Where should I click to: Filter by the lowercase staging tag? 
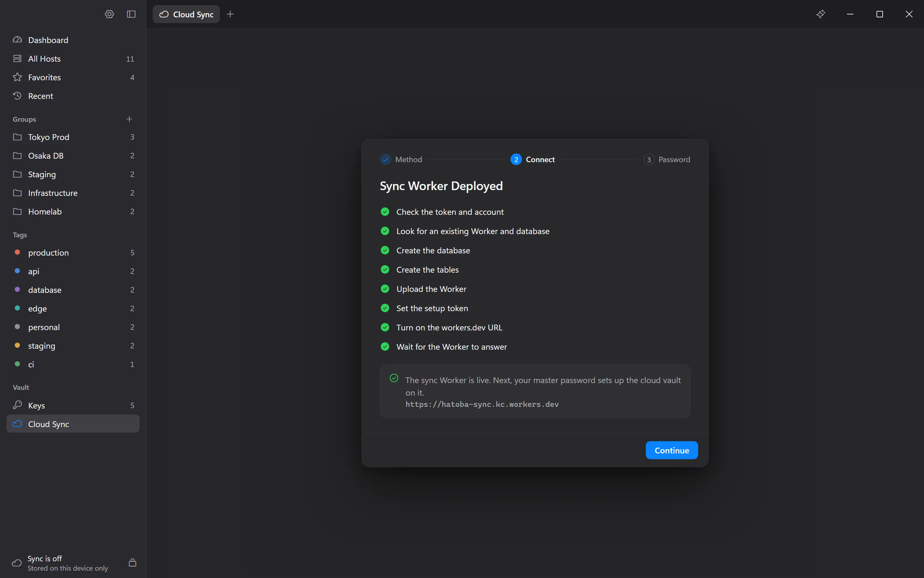pos(73,346)
